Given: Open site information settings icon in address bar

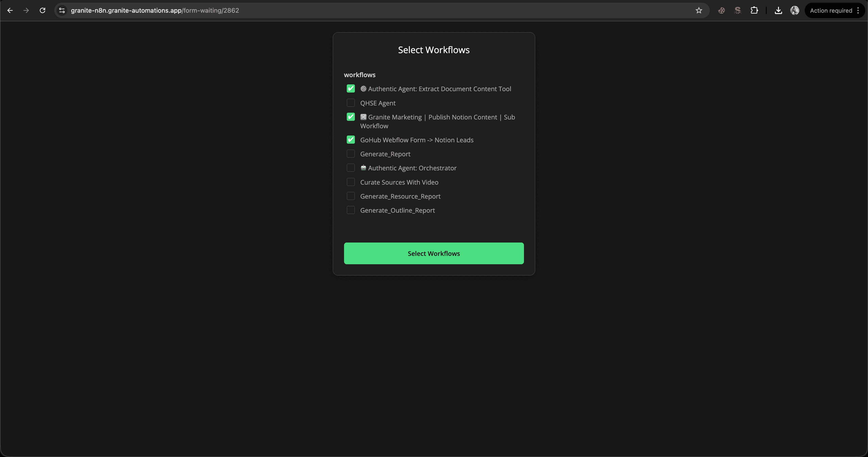Looking at the screenshot, I should (x=62, y=10).
